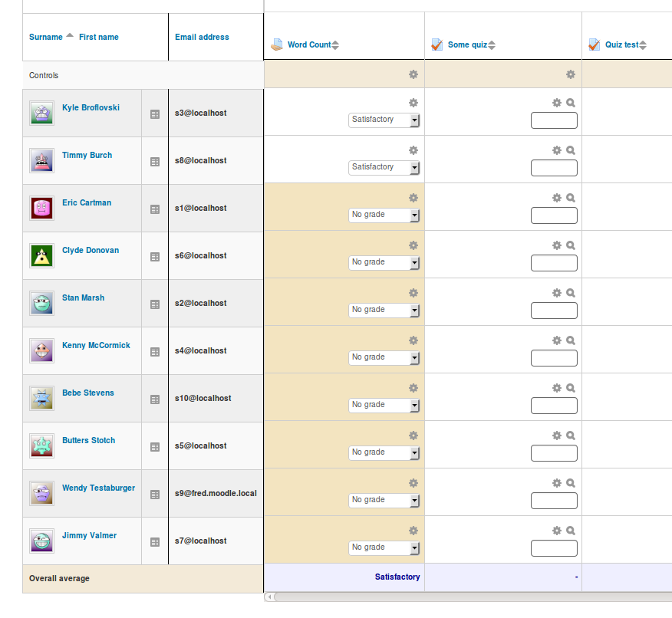Open Some quiz column link
This screenshot has height=618, width=672.
468,44
